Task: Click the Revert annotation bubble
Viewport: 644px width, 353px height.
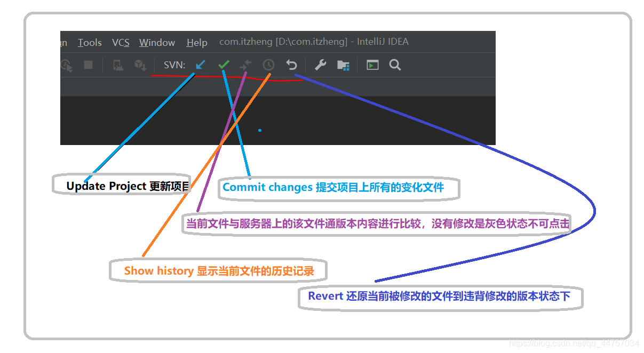Action: tap(439, 297)
